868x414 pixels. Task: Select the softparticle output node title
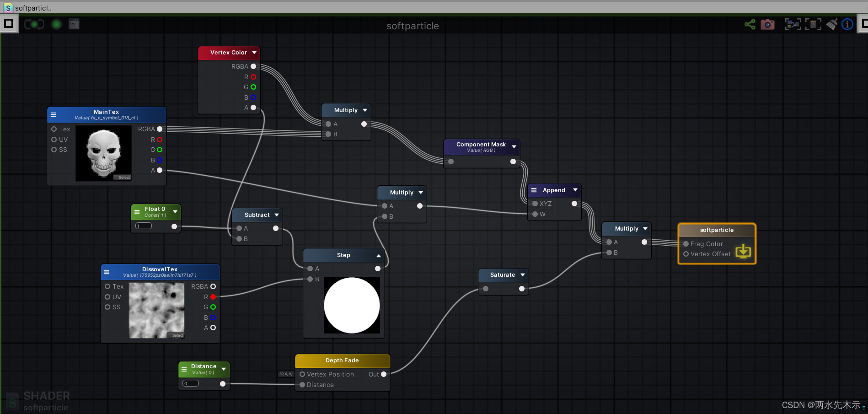click(x=717, y=230)
